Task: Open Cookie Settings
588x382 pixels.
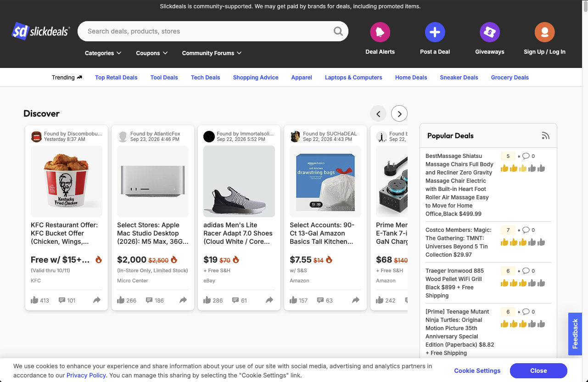Action: point(477,371)
